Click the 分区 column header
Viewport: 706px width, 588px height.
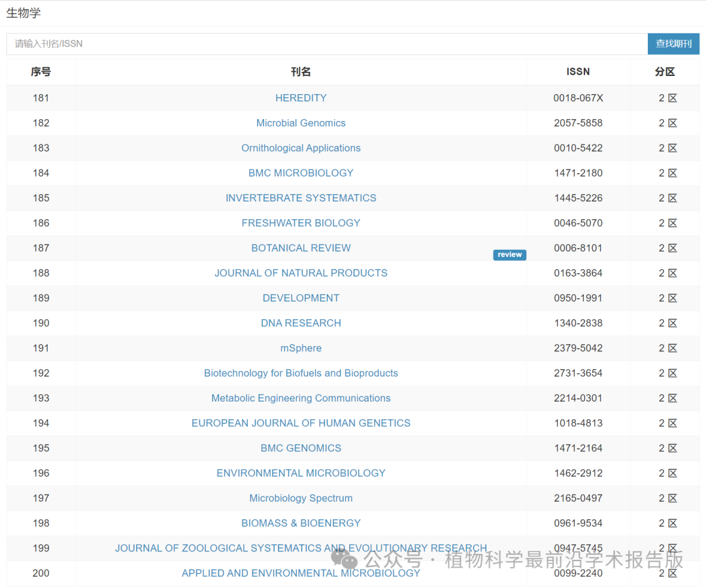click(x=665, y=72)
